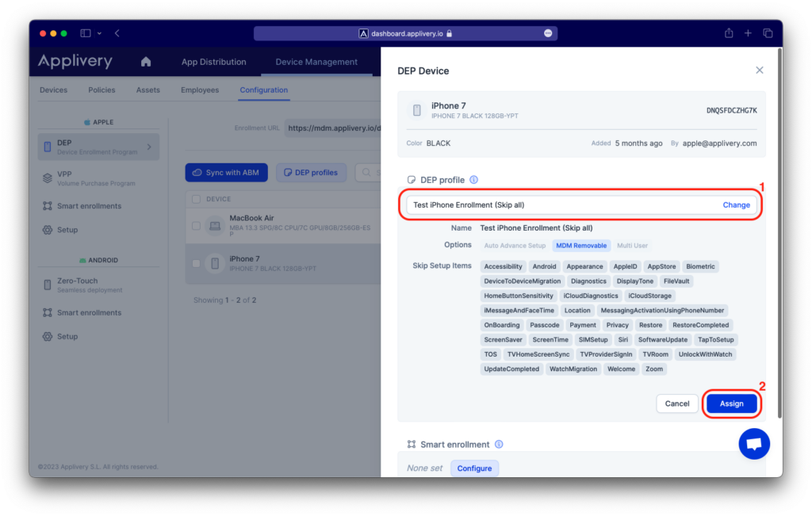The height and width of the screenshot is (516, 812).
Task: Open a new Safari tab
Action: click(x=748, y=33)
